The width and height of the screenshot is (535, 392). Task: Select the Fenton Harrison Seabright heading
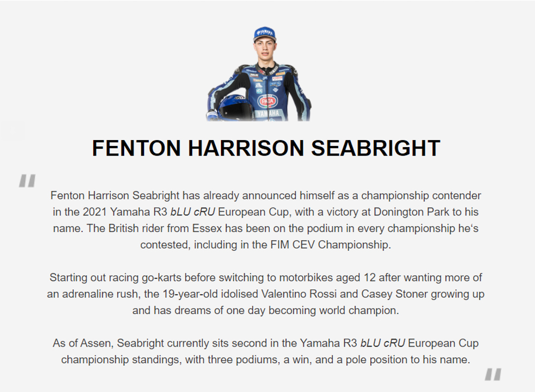pos(266,148)
